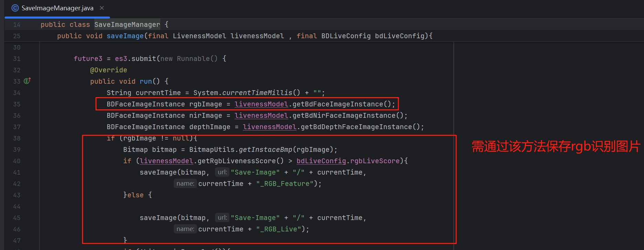The width and height of the screenshot is (644, 250).
Task: Click the @Override annotation
Action: coord(108,70)
